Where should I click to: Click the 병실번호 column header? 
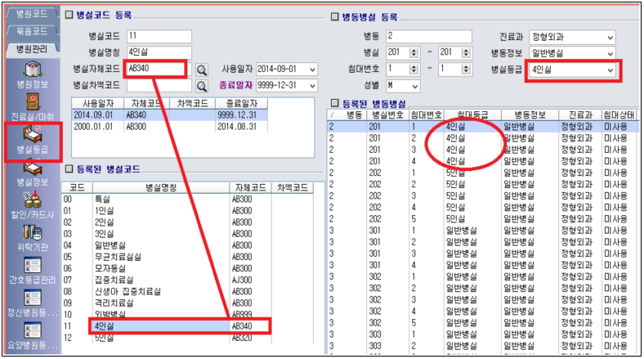[x=389, y=116]
